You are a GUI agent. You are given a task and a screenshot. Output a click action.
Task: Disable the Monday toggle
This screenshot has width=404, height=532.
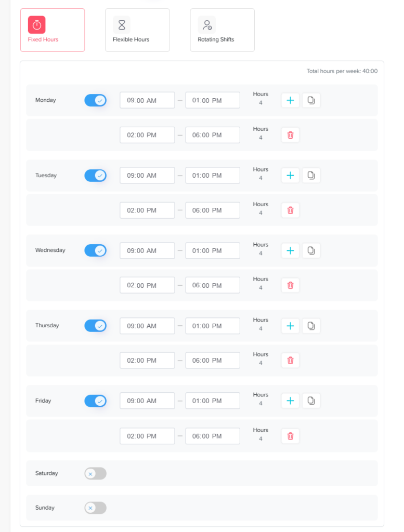96,100
